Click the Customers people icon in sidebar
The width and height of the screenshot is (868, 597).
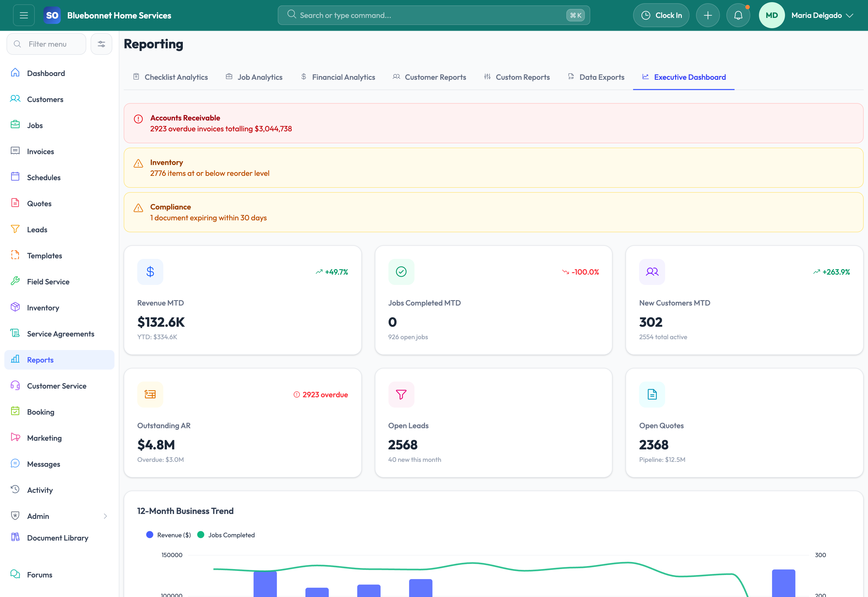click(15, 99)
